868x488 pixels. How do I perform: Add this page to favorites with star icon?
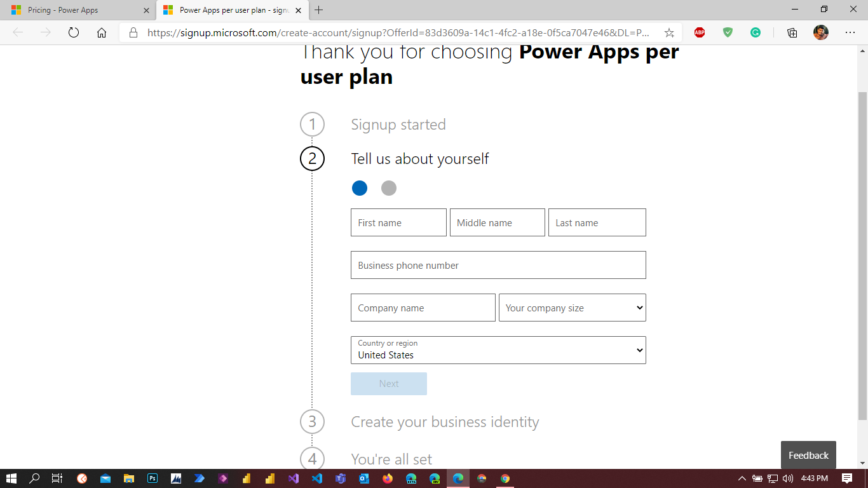[x=669, y=32]
